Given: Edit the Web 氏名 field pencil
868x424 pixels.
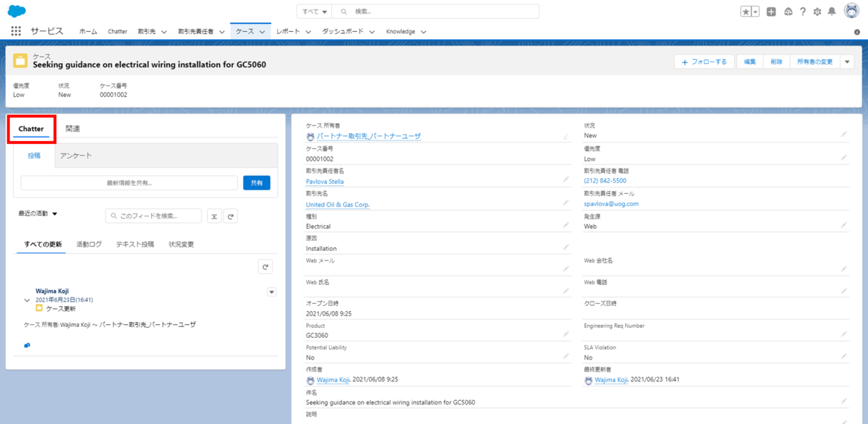Looking at the screenshot, I should click(566, 291).
